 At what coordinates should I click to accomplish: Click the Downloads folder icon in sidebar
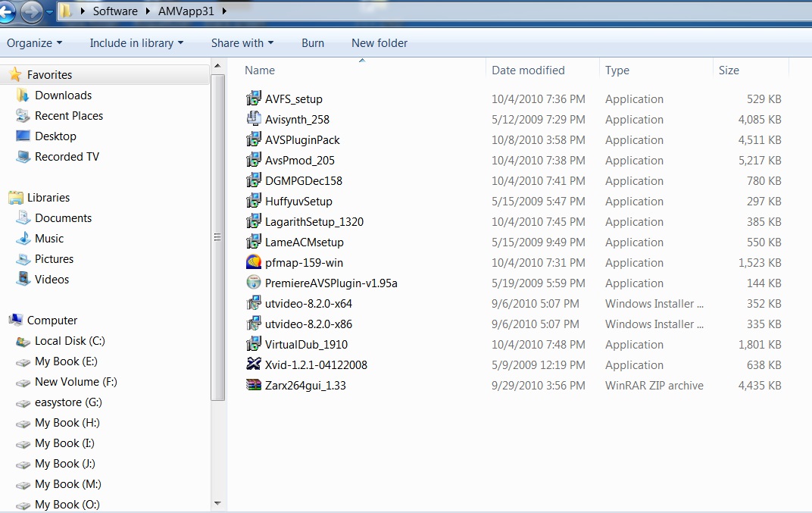tap(23, 95)
